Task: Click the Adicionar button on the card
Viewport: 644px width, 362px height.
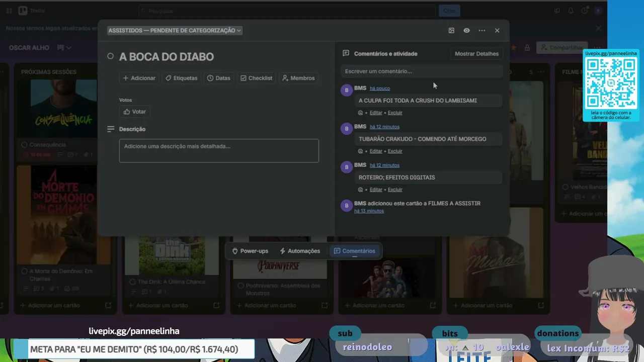Action: click(139, 78)
